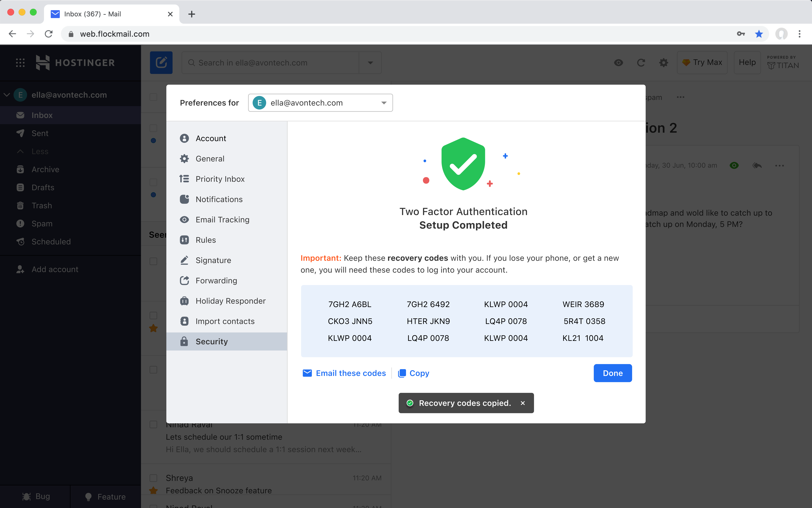This screenshot has height=508, width=812.
Task: Open a new browser tab
Action: click(x=192, y=14)
